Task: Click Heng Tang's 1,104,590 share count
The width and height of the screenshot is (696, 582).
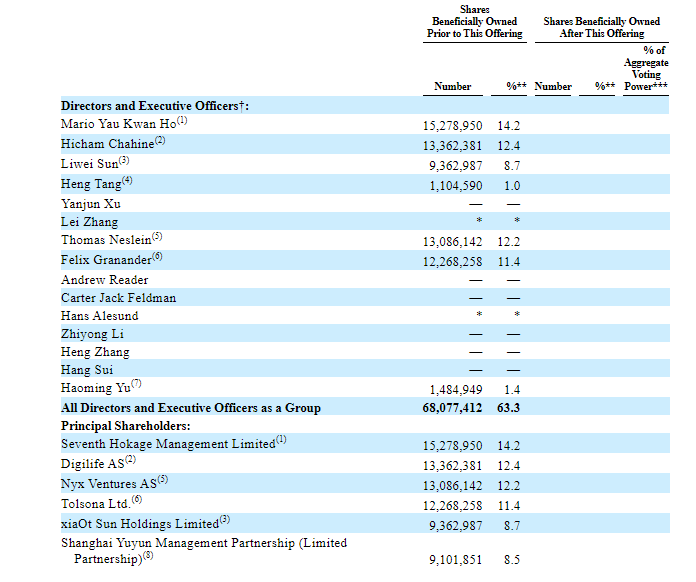Action: (x=456, y=186)
